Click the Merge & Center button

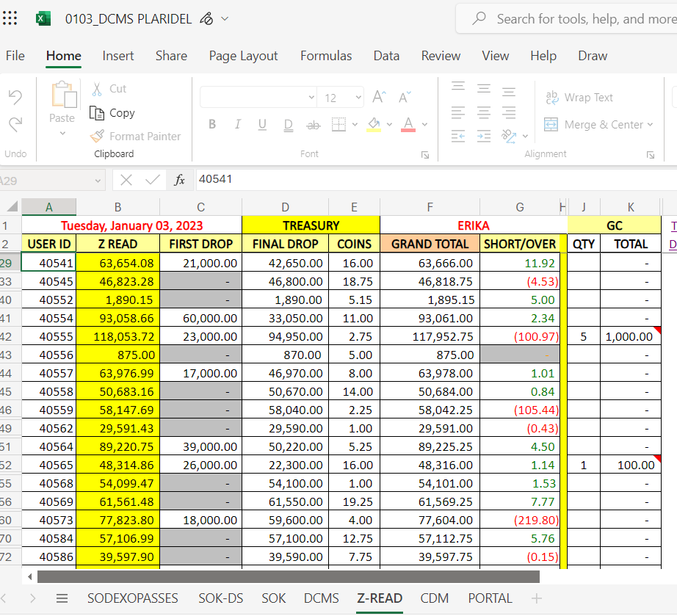tap(594, 125)
